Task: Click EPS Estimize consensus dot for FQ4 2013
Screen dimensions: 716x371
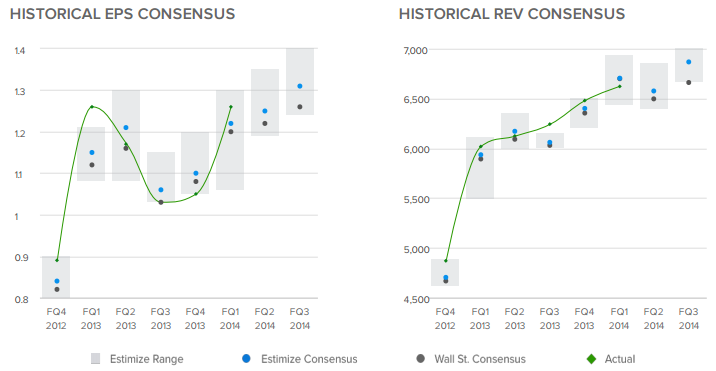Action: 196,173
